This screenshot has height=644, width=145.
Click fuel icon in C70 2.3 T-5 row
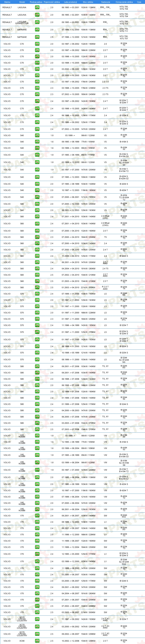click(37, 82)
